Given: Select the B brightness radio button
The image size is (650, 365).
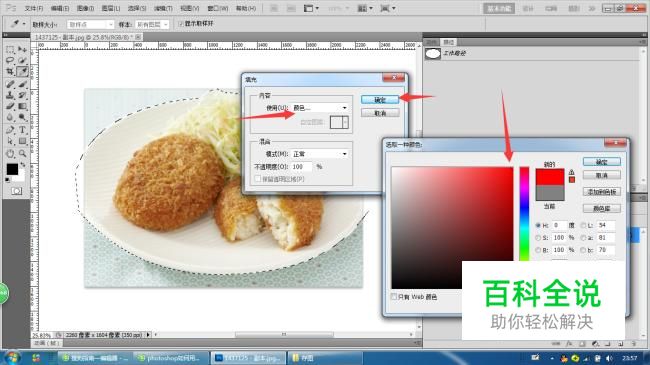Looking at the screenshot, I should 538,250.
